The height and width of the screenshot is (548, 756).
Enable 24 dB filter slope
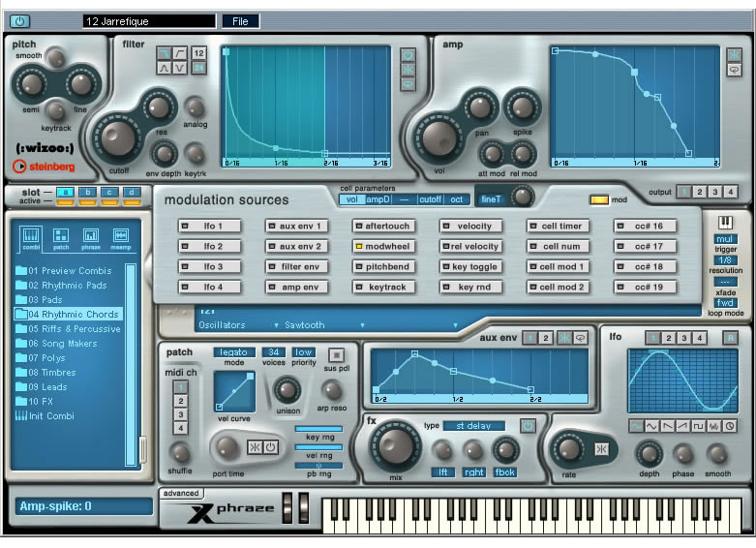click(198, 68)
